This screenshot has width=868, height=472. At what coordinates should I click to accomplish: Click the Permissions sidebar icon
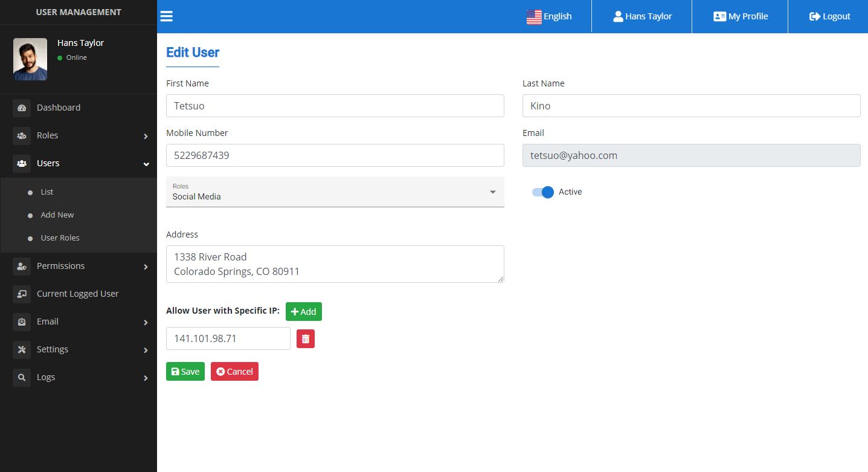tap(22, 266)
